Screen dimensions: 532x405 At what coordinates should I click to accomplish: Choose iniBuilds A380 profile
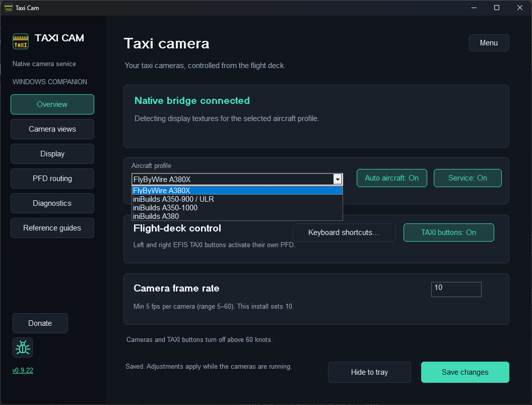[237, 216]
